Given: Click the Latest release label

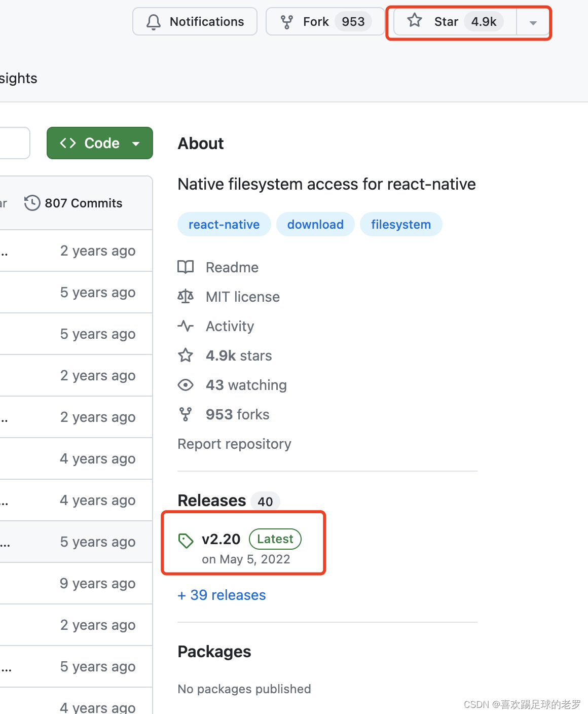Looking at the screenshot, I should tap(275, 539).
